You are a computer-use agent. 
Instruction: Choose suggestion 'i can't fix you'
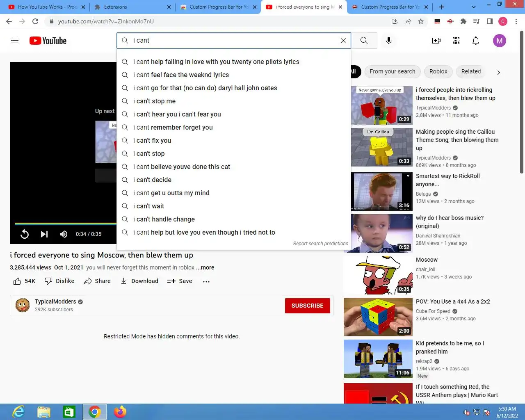[x=234, y=140]
